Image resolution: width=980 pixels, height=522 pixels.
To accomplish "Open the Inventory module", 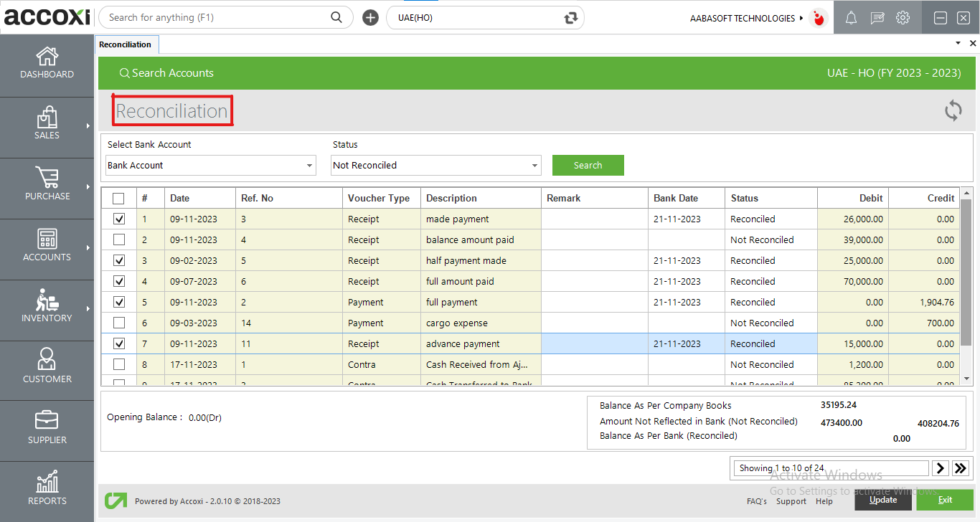I will click(x=47, y=308).
